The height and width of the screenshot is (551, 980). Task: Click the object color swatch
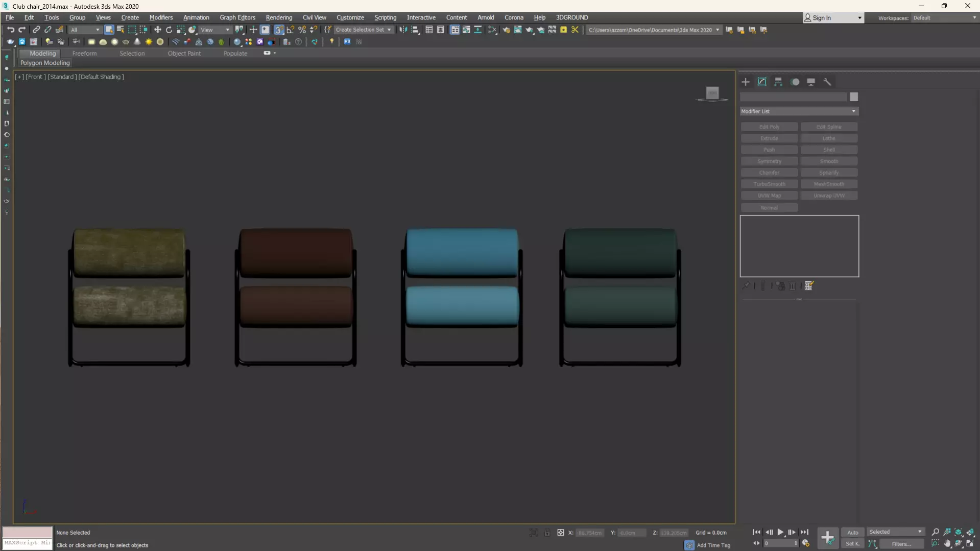[854, 97]
